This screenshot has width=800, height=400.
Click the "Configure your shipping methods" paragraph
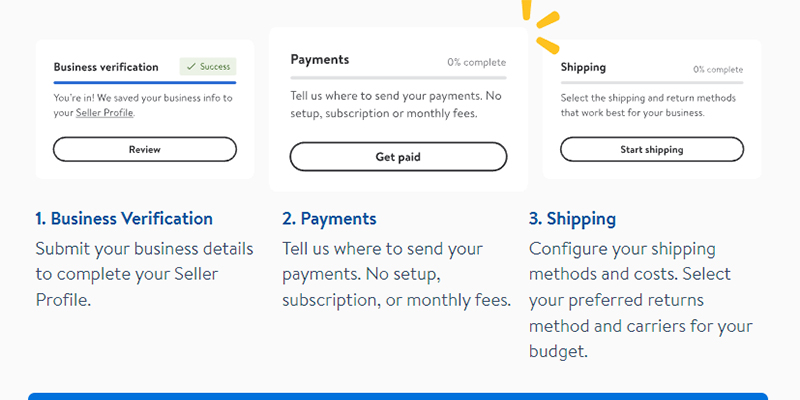point(640,300)
